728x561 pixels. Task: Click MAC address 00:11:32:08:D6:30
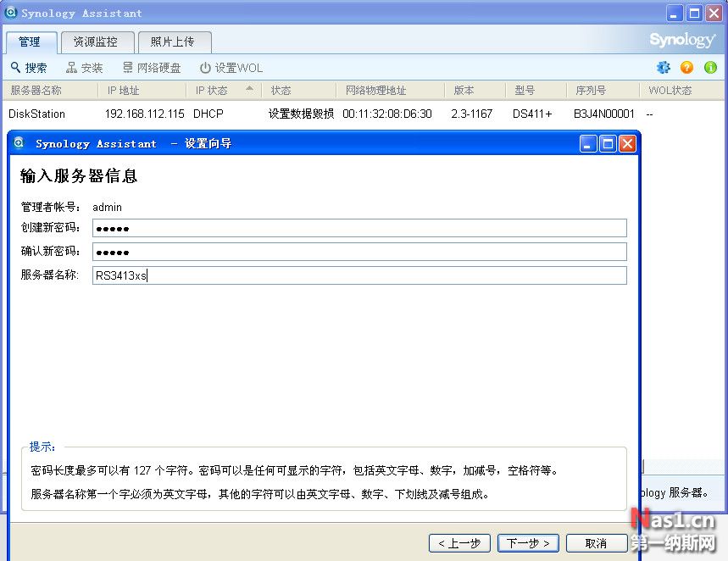pos(387,114)
